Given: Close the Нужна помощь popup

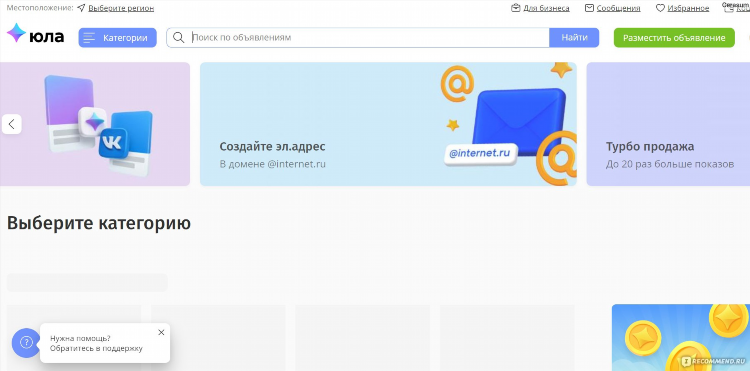Looking at the screenshot, I should (161, 332).
